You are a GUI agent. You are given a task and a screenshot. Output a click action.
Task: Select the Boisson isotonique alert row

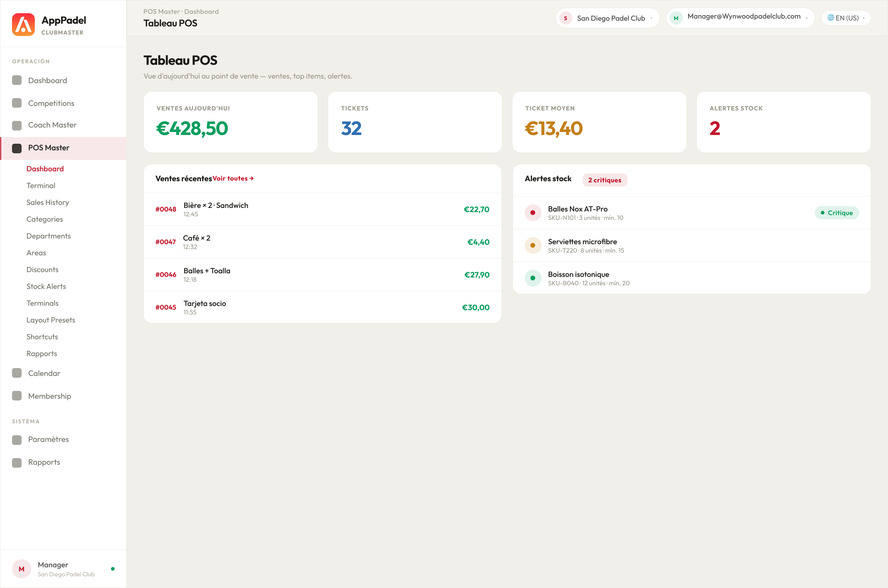pyautogui.click(x=691, y=278)
